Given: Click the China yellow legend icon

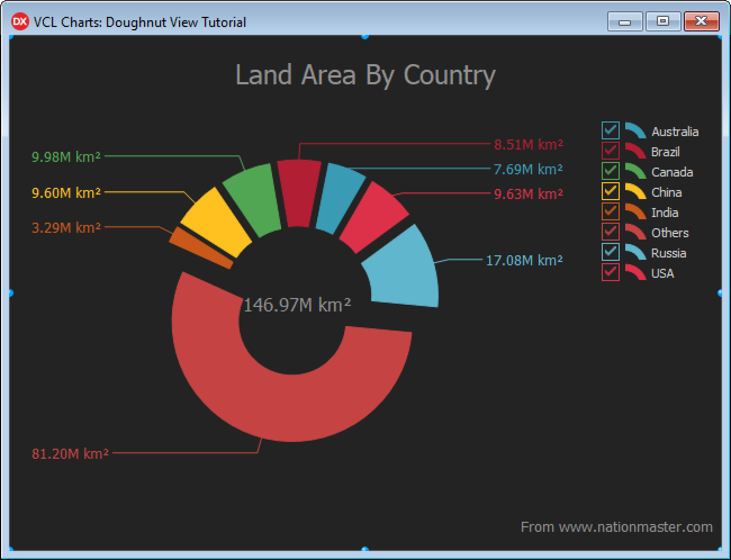Looking at the screenshot, I should coord(635,191).
